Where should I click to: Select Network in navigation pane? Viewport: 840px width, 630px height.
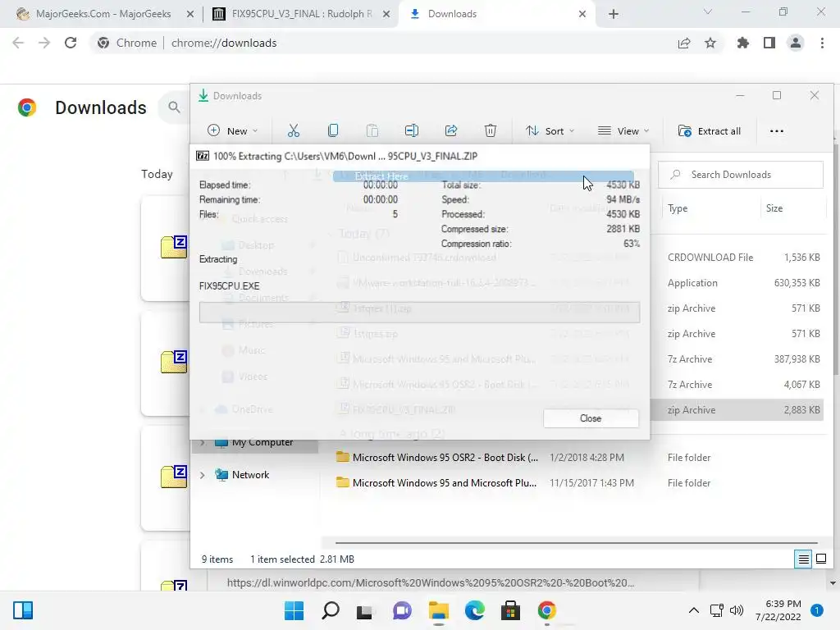(x=250, y=475)
